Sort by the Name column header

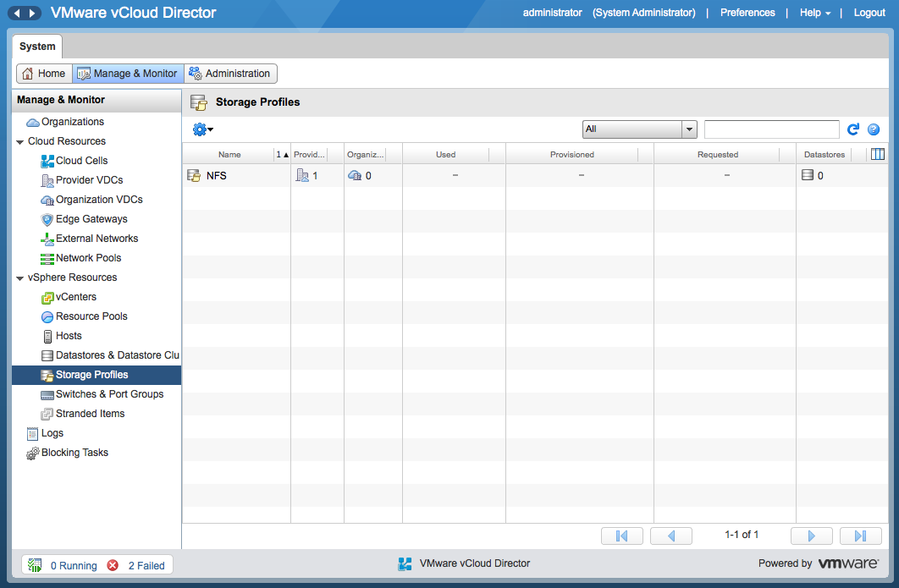click(x=229, y=154)
